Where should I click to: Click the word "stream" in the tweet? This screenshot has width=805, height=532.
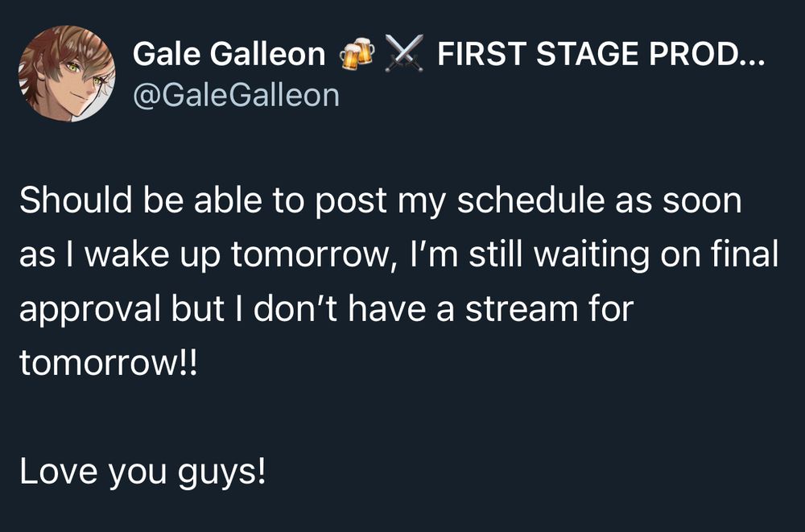click(522, 309)
